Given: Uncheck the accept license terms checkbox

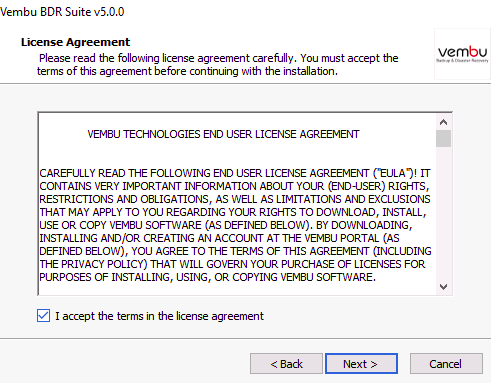Looking at the screenshot, I should 44,315.
